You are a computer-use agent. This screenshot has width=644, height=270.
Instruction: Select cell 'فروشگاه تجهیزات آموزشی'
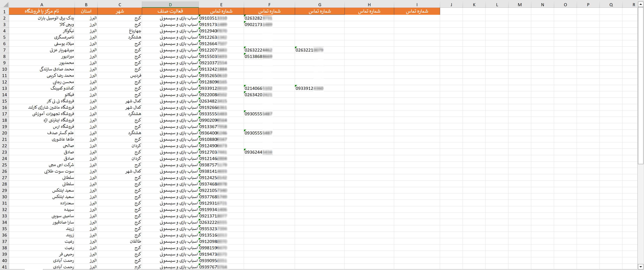tap(42, 114)
